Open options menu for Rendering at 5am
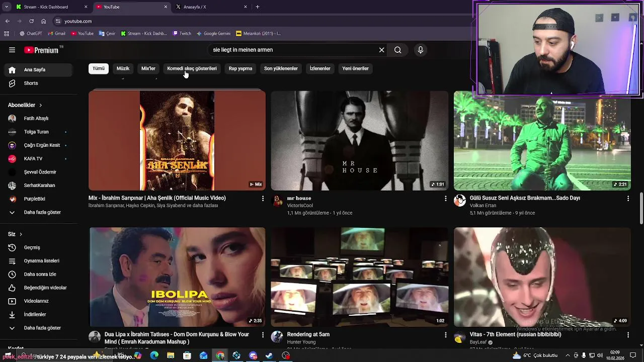 [445, 335]
